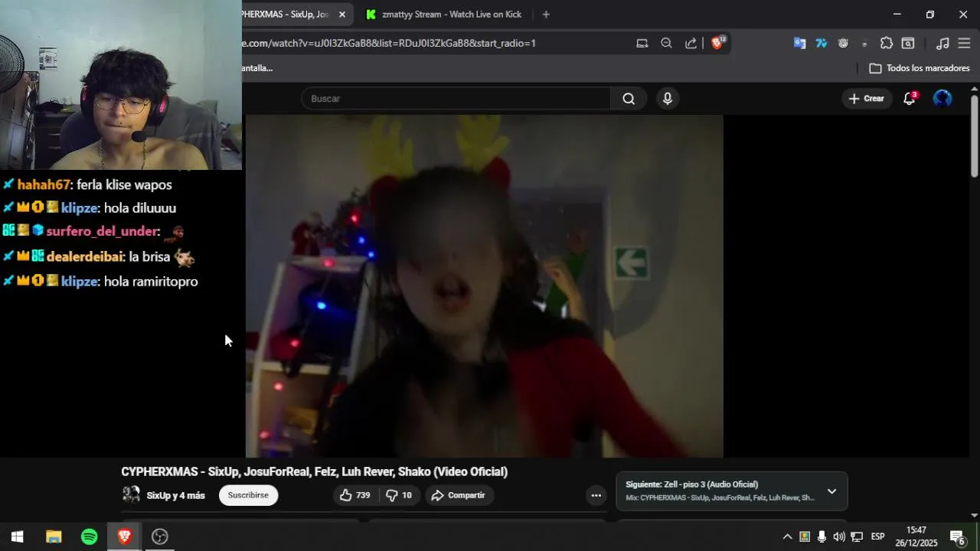The width and height of the screenshot is (980, 551).
Task: Activate voice search microphone icon
Action: click(x=668, y=99)
